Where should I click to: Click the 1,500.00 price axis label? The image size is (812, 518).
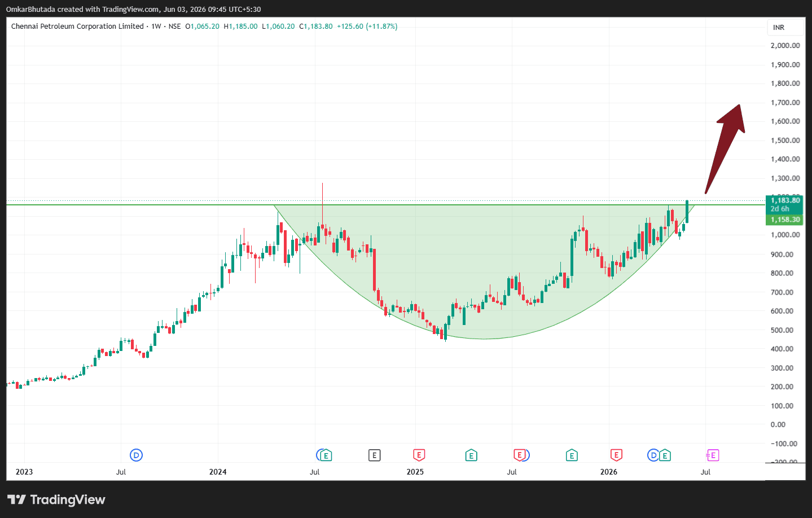pyautogui.click(x=785, y=141)
